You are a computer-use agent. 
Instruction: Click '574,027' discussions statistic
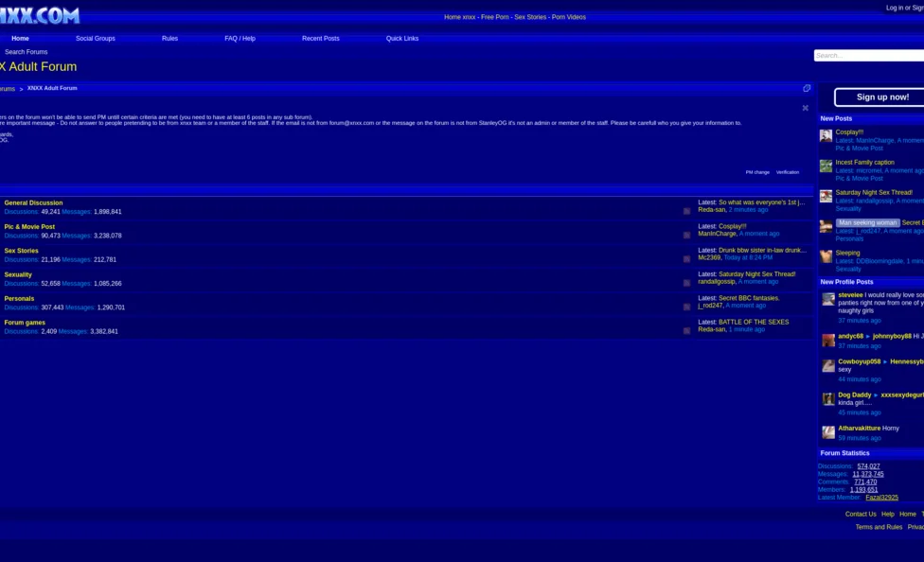point(868,466)
